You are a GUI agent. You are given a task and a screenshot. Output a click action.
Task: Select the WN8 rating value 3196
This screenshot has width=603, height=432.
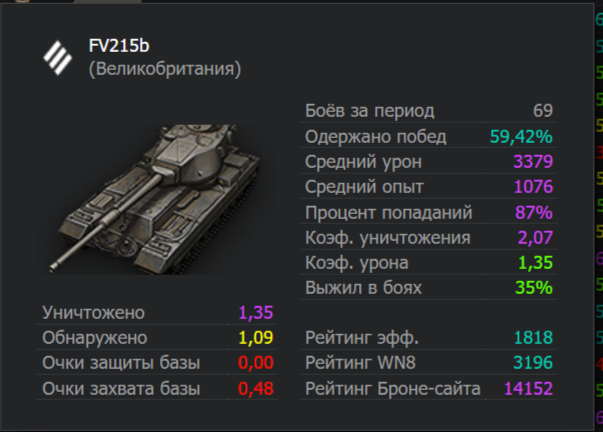pos(533,363)
